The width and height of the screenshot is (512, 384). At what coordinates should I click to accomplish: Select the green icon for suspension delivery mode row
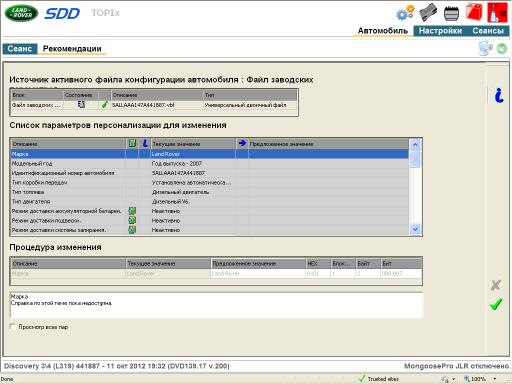tap(132, 220)
